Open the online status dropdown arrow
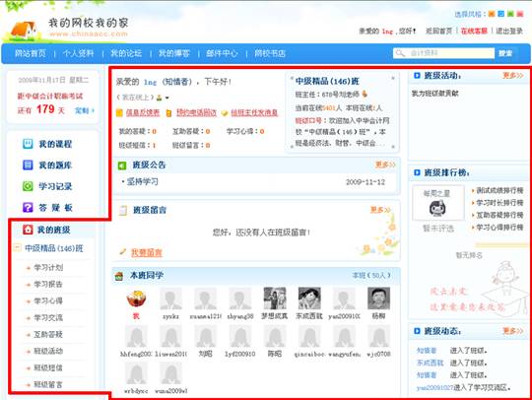532x400 pixels. 166,99
